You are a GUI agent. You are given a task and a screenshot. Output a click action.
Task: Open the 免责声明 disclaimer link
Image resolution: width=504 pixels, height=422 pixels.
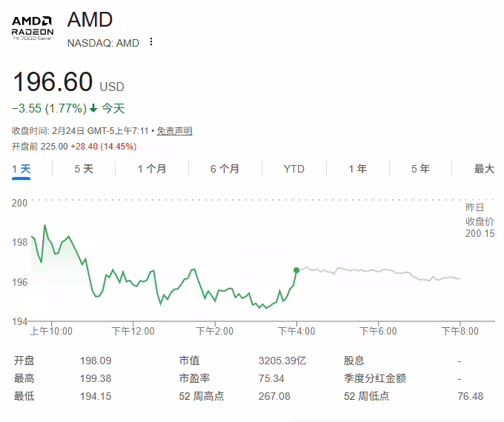[x=175, y=131]
